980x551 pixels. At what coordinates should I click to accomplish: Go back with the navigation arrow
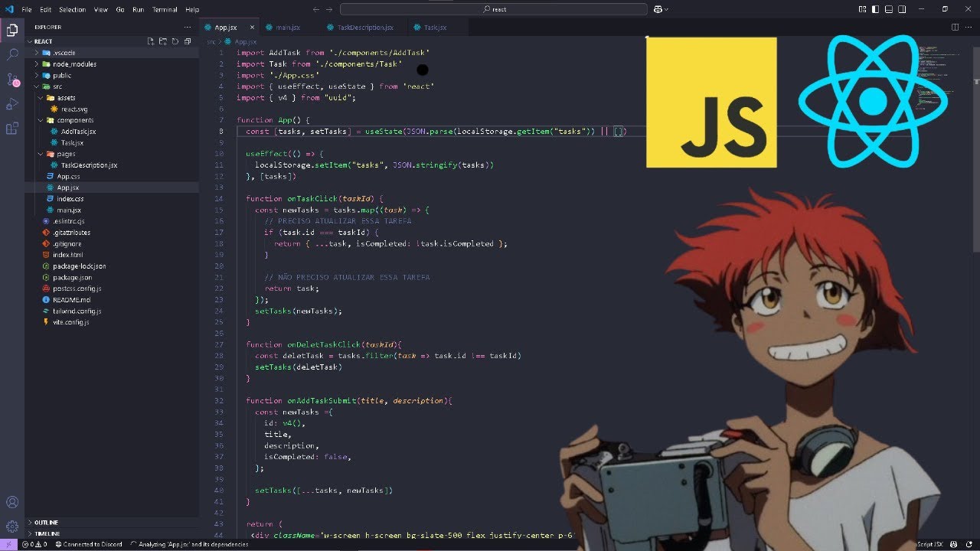tap(317, 9)
